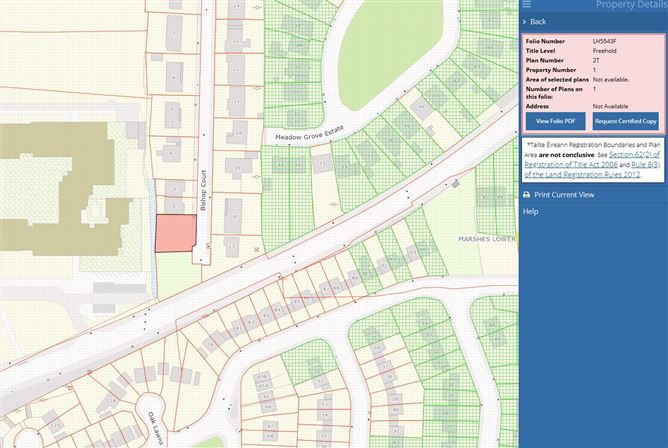Open the Help menu item
668x448 pixels.
click(x=531, y=212)
